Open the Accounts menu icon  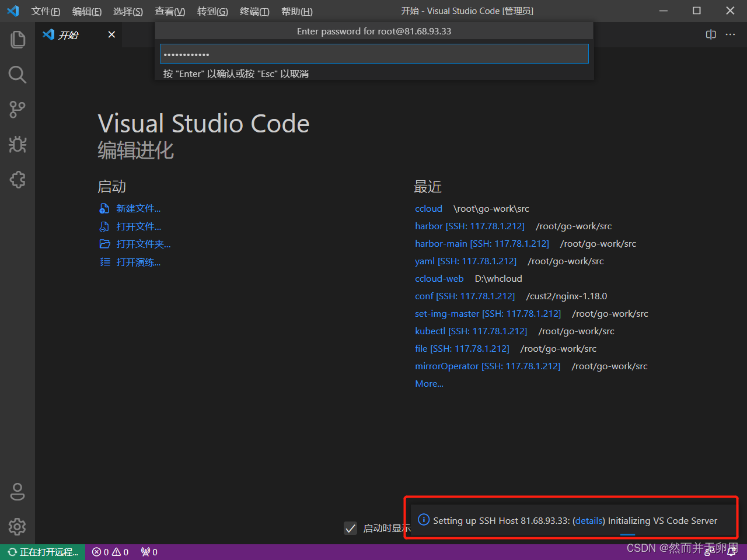(x=18, y=492)
